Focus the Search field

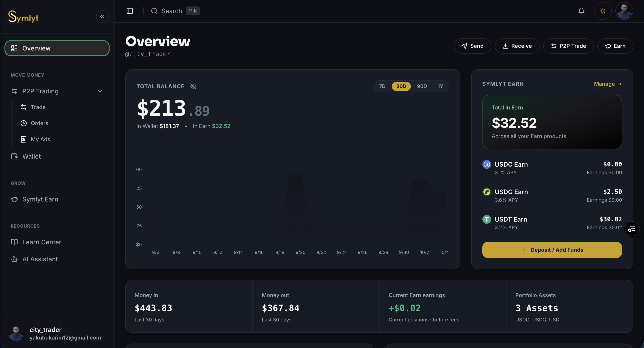(175, 11)
